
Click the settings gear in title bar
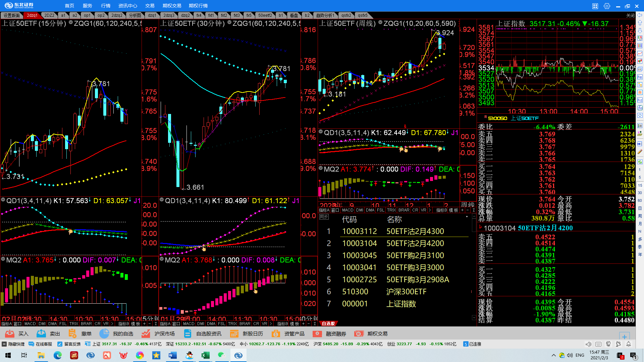coord(607,6)
